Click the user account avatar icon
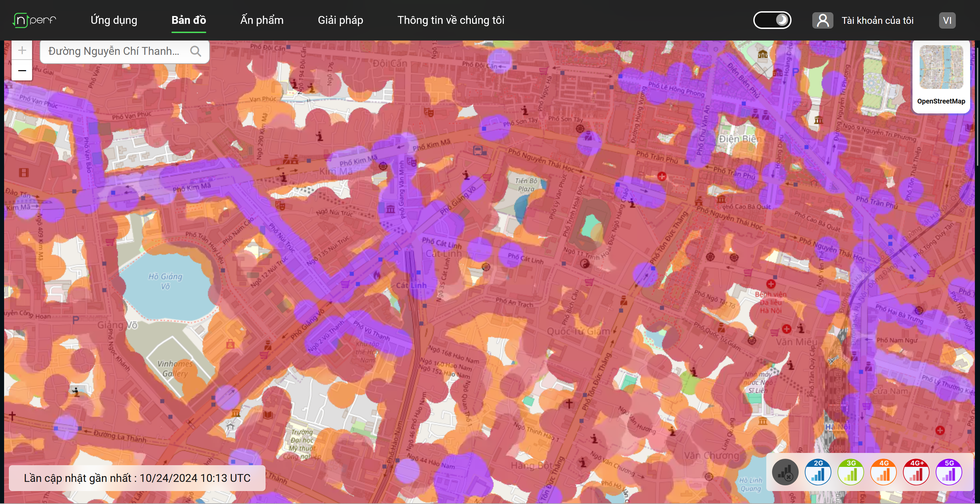980x504 pixels. [x=822, y=20]
